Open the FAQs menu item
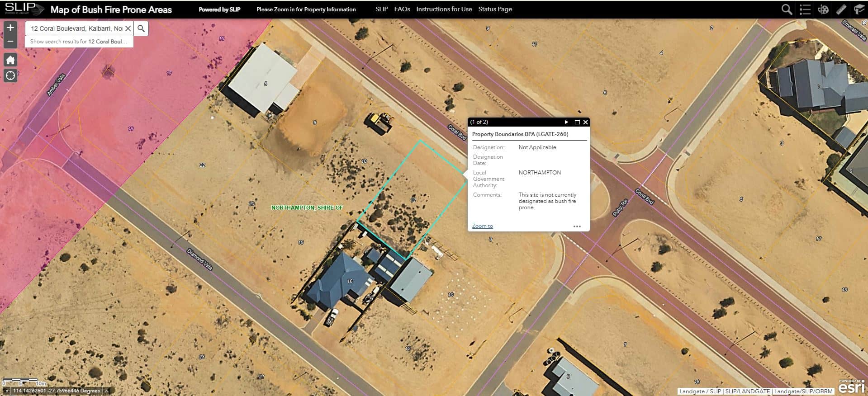The image size is (868, 396). pyautogui.click(x=402, y=9)
